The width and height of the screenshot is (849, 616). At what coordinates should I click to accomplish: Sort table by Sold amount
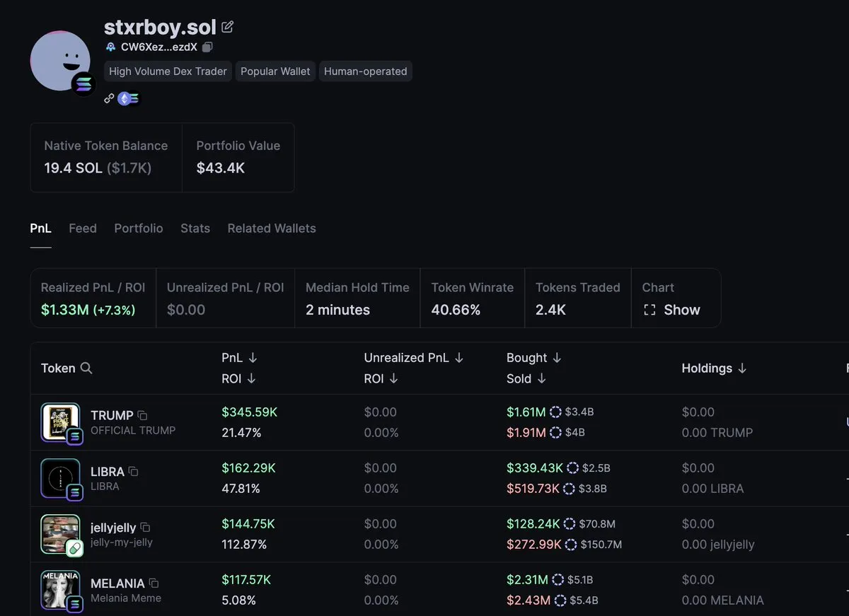(x=526, y=378)
